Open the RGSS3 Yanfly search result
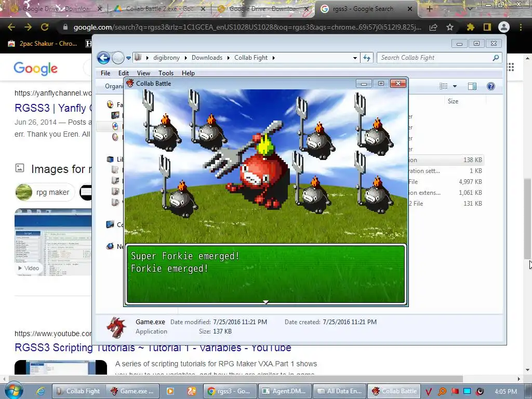Image resolution: width=532 pixels, height=399 pixels. 53,108
